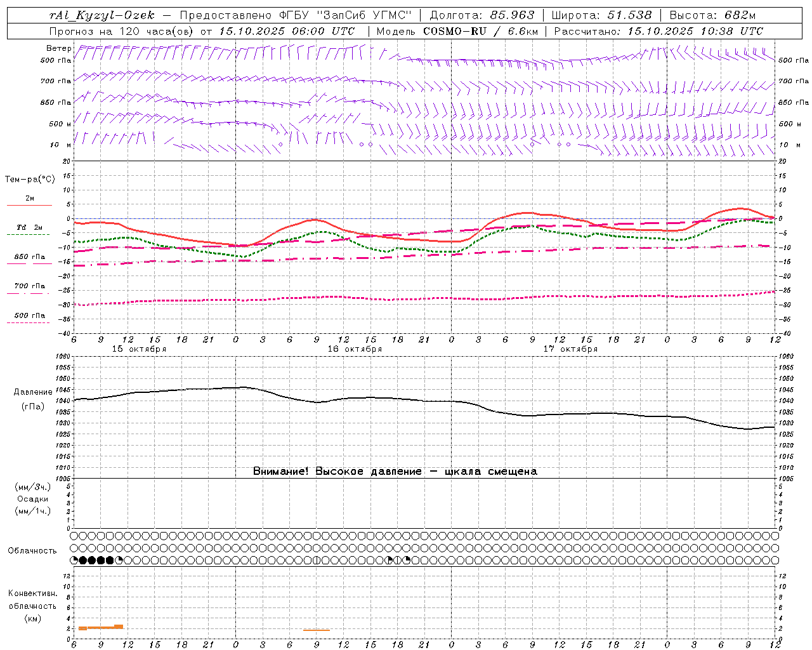Click the date label 15 октября
812x650 pixels.
(x=140, y=349)
